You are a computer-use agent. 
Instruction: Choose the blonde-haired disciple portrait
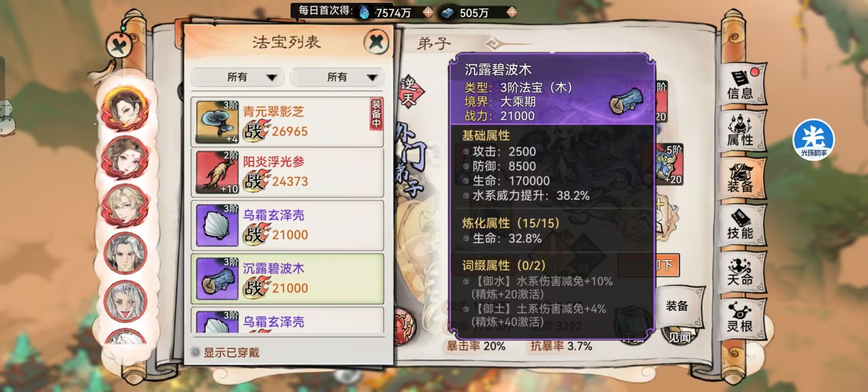click(125, 205)
